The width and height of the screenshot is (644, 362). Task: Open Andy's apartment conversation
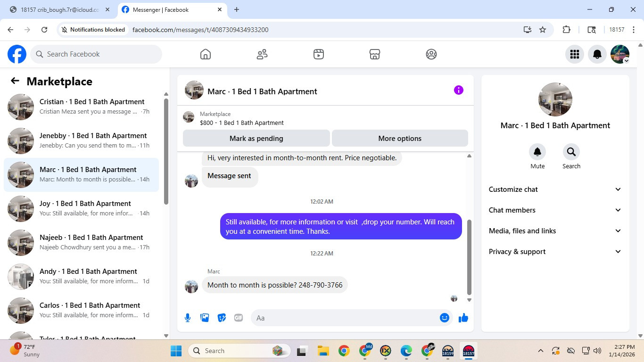[81, 277]
